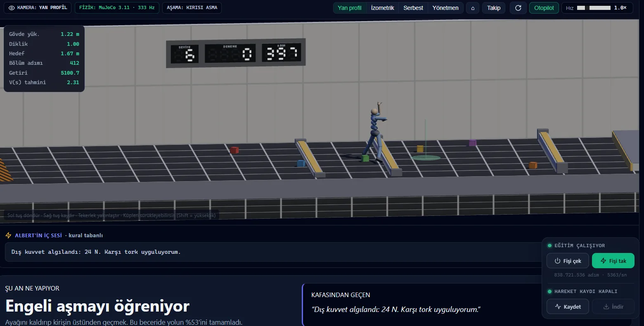Click the HAREKET KAYDI KAPALI status text
This screenshot has height=326, width=644.
point(586,291)
